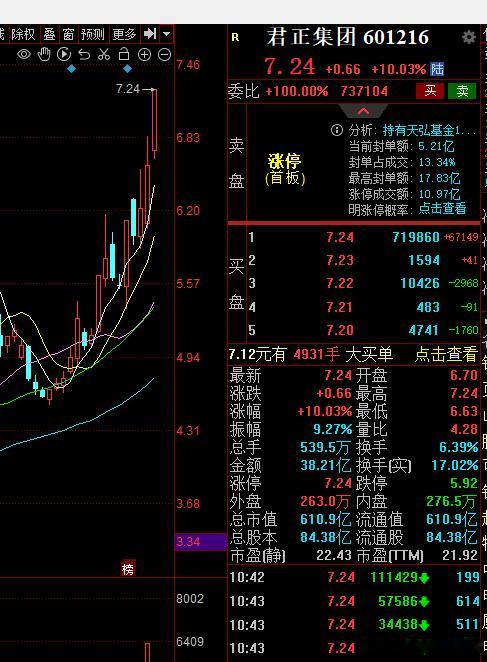Click the 外盘 263.0万 value
Viewport: 487px width, 662px height.
[325, 501]
